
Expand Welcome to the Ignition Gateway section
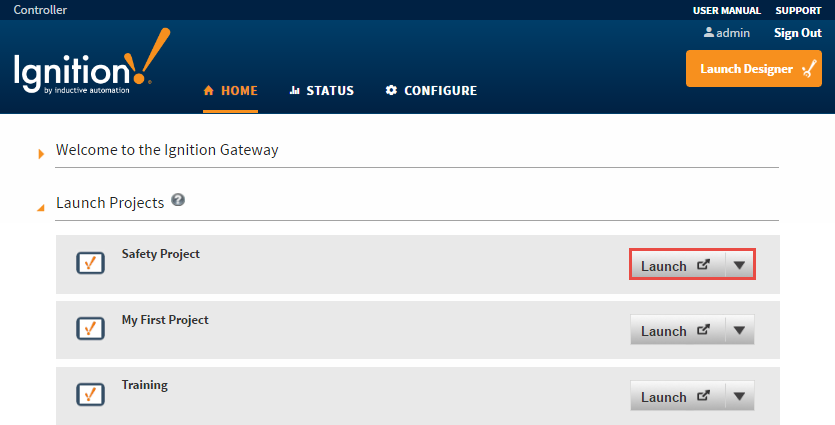tap(41, 153)
